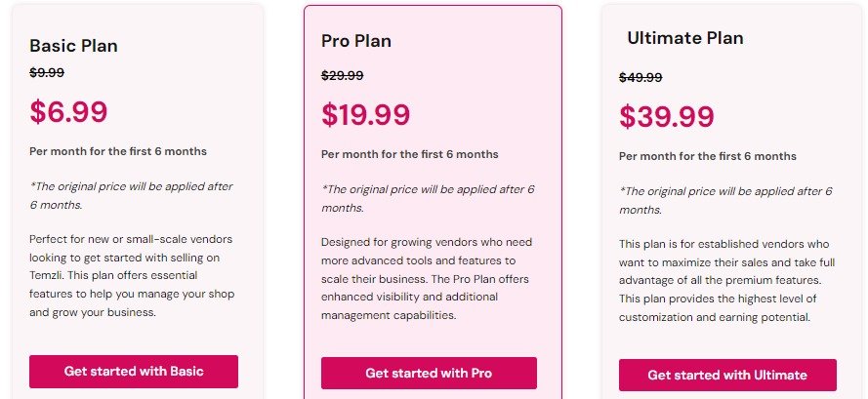Click Ultimate Plan's original price disclaimer
This screenshot has height=399, width=868.
pyautogui.click(x=725, y=200)
